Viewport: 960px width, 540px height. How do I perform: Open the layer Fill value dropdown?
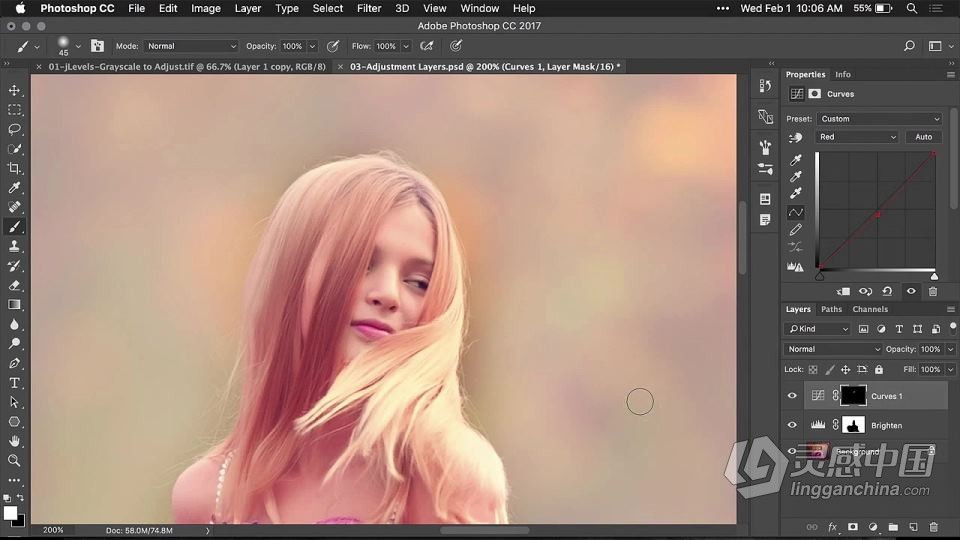(951, 369)
